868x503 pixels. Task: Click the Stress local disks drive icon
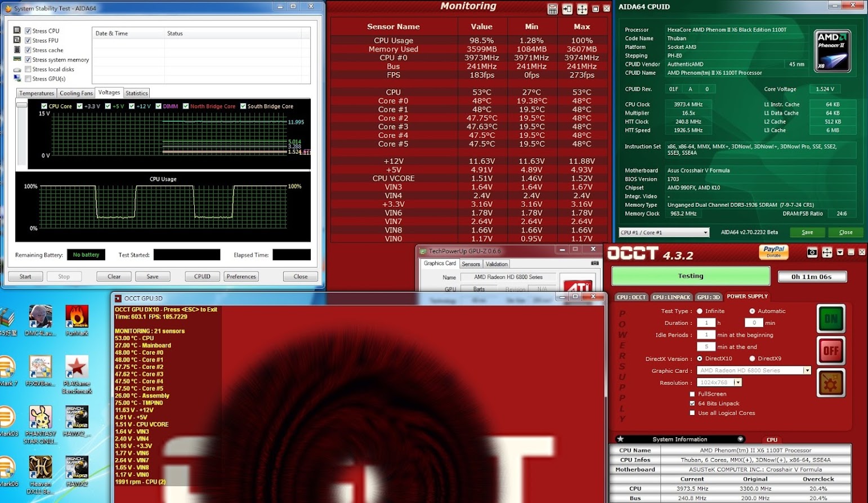point(17,69)
